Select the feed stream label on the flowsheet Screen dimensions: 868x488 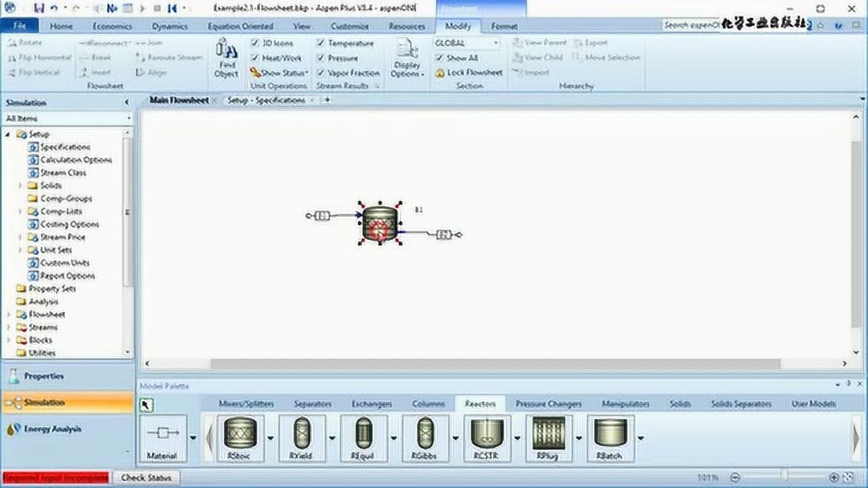(323, 216)
